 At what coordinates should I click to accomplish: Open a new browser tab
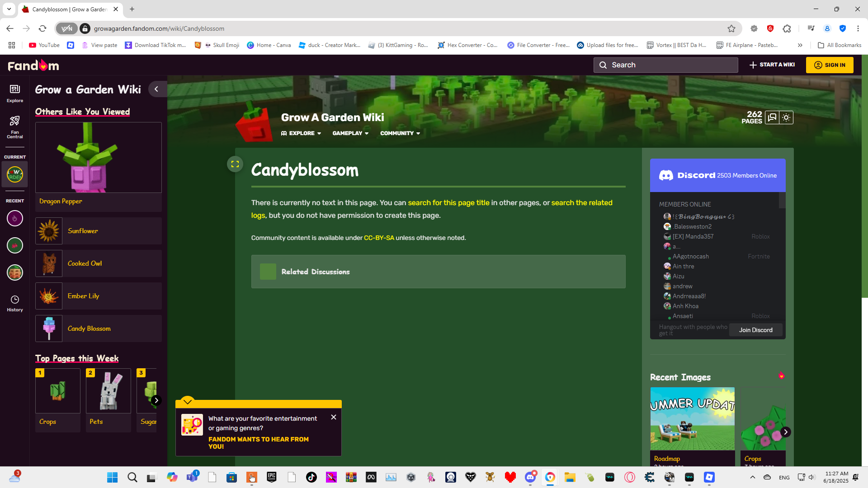pos(132,9)
